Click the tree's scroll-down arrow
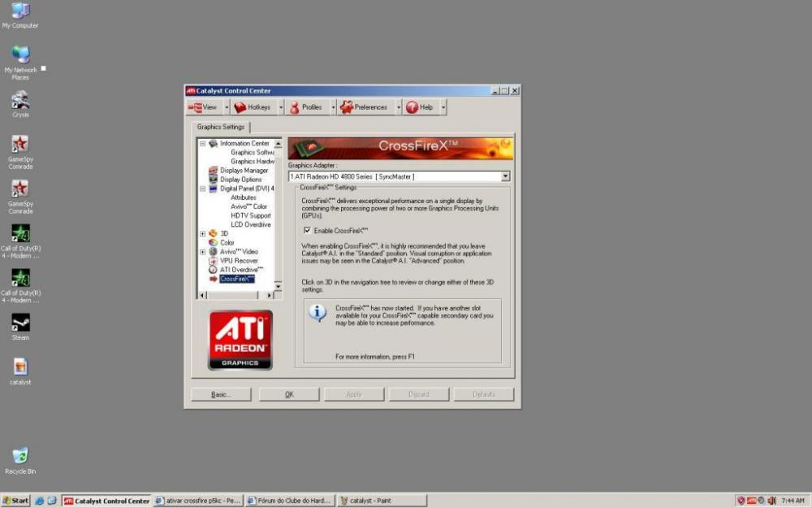The height and width of the screenshot is (508, 812). (278, 286)
